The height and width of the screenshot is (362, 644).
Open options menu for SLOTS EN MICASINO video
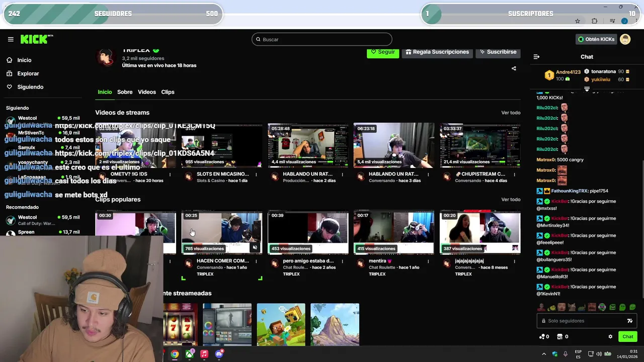(x=256, y=174)
